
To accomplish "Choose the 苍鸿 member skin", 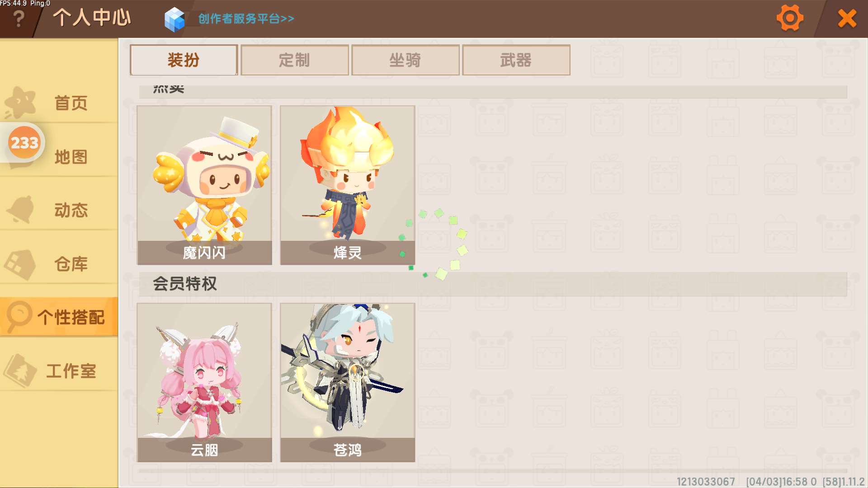I will 348,382.
